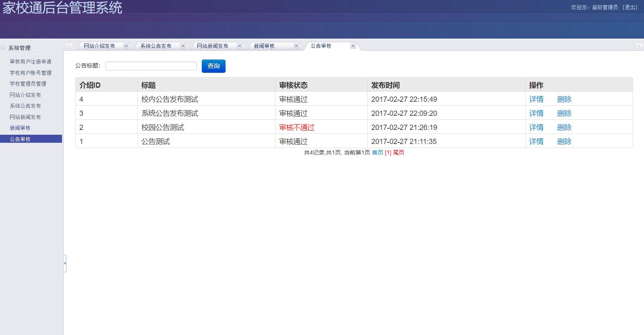This screenshot has height=335, width=644.
Task: Collapse the 系统管理 menu group
Action: [x=4, y=48]
